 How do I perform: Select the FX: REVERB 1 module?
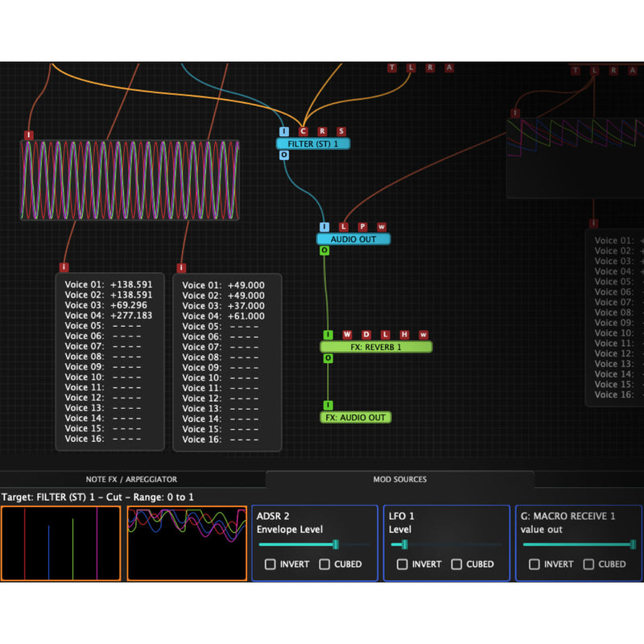pos(376,347)
